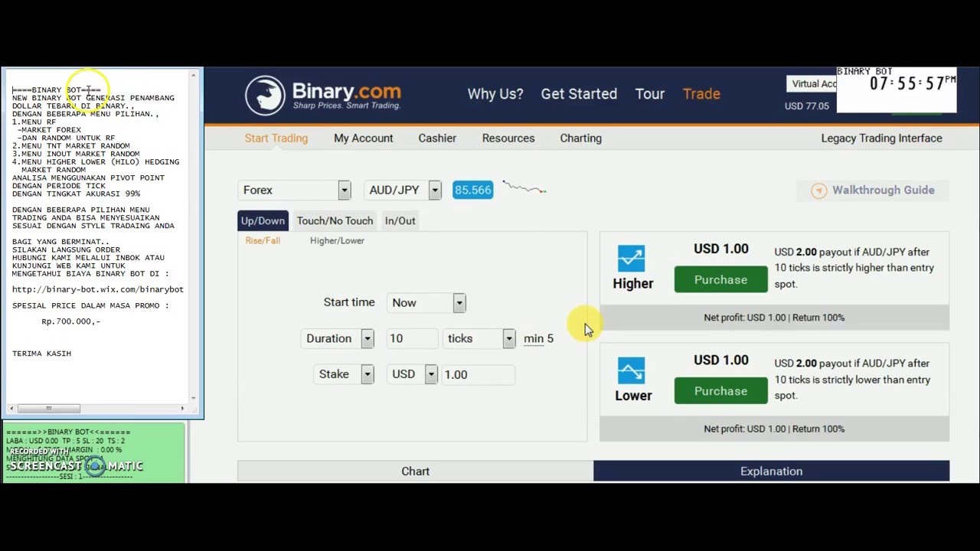Click scroll right arrow in text window

pyautogui.click(x=182, y=409)
